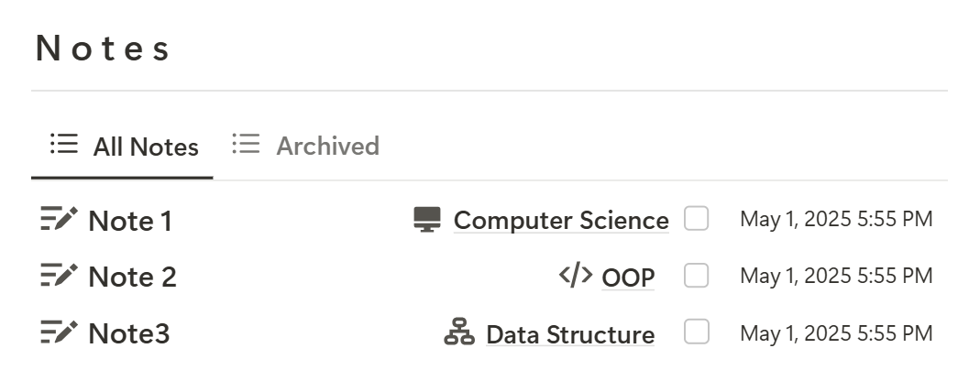
Task: Click the hierarchy icon beside Data Structure
Action: coord(459,332)
